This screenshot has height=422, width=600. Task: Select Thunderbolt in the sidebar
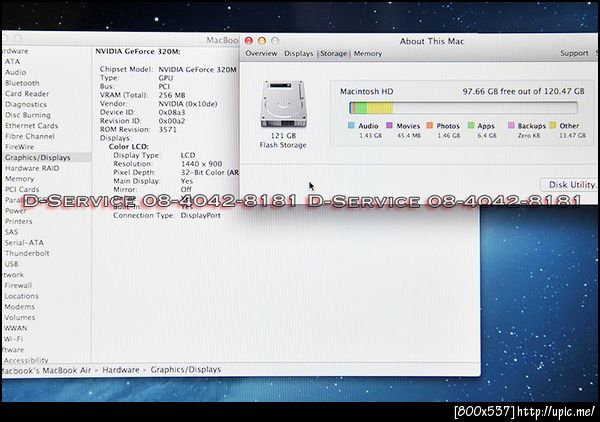pos(27,253)
